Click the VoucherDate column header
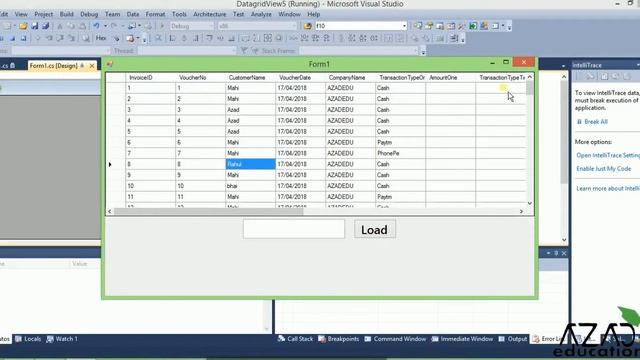640x360 pixels. click(x=300, y=78)
